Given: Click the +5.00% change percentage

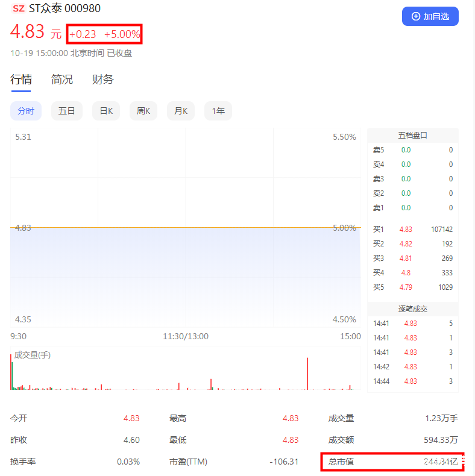Looking at the screenshot, I should pos(122,34).
